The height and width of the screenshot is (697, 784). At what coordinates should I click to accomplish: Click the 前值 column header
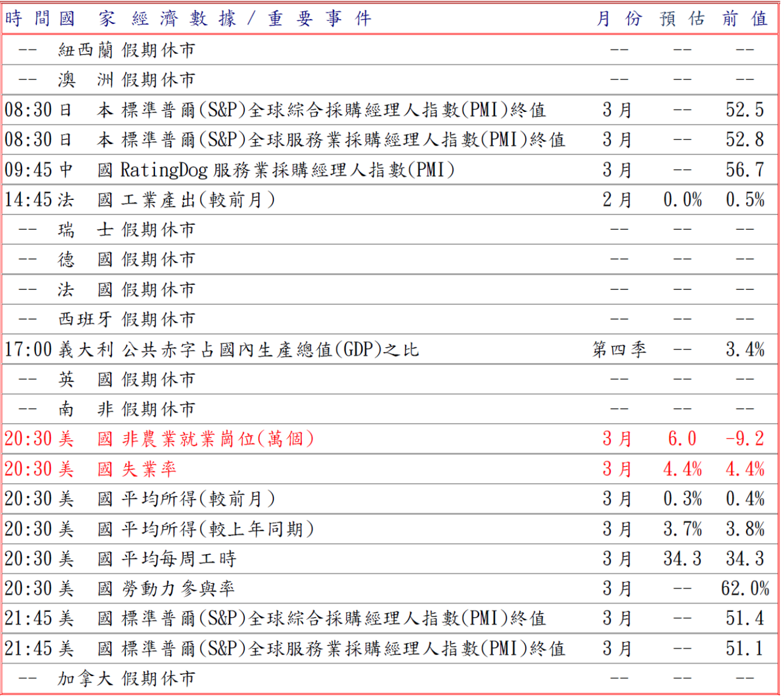[744, 19]
